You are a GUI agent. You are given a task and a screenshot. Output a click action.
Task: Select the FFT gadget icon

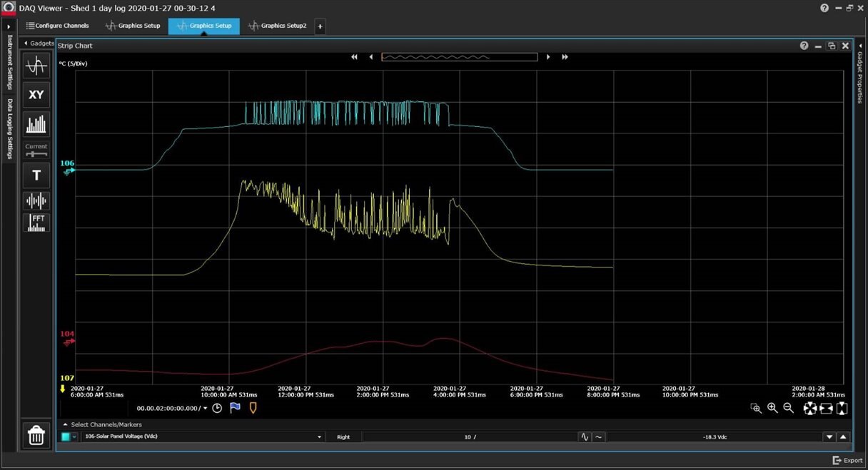coord(36,223)
